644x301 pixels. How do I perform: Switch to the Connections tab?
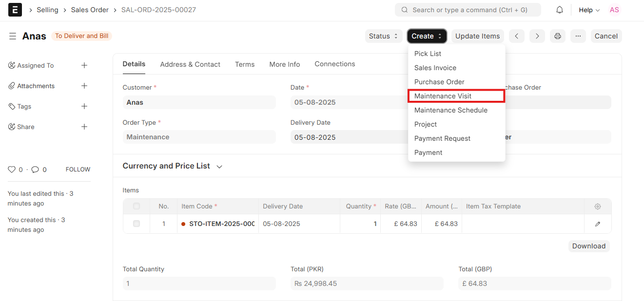point(335,64)
